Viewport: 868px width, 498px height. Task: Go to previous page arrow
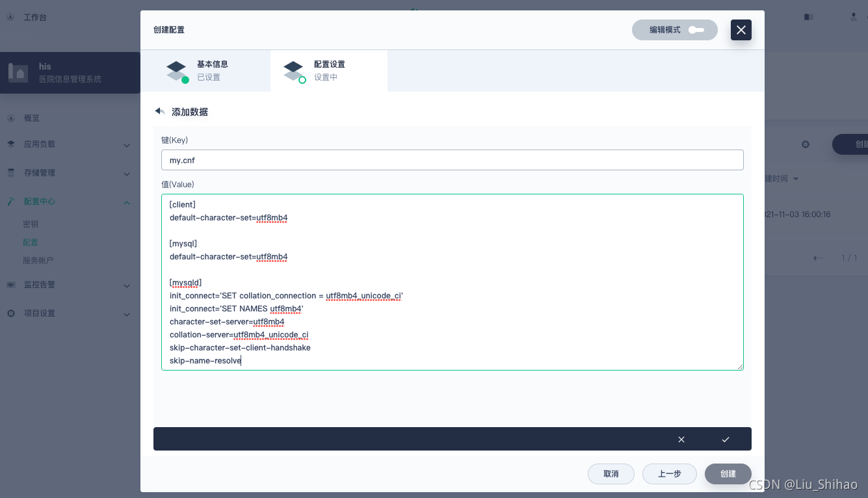coord(819,258)
